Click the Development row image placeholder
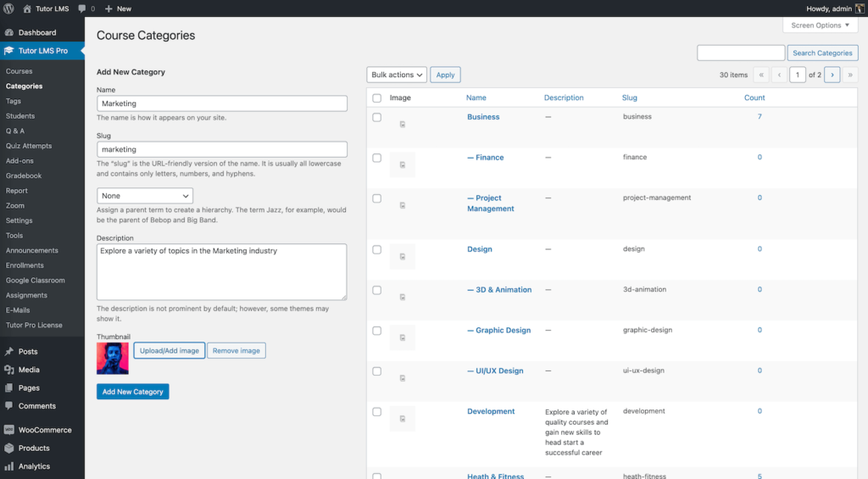868x479 pixels. coord(403,419)
